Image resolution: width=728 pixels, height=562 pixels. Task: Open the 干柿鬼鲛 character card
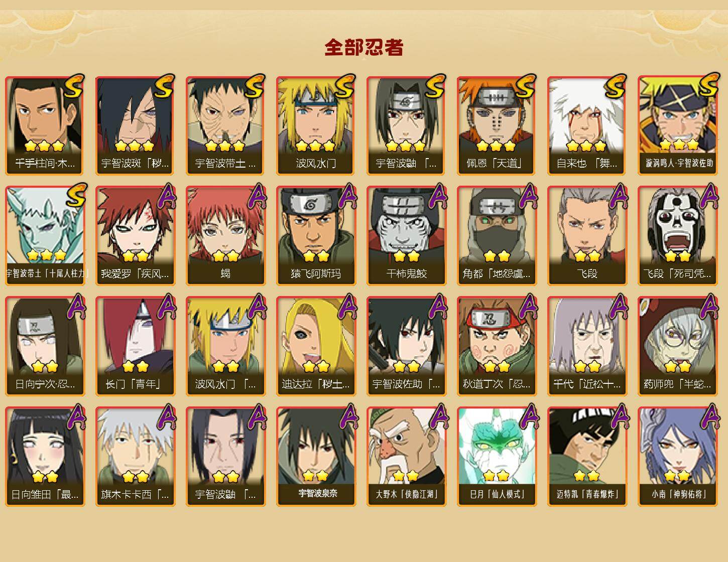(x=406, y=236)
